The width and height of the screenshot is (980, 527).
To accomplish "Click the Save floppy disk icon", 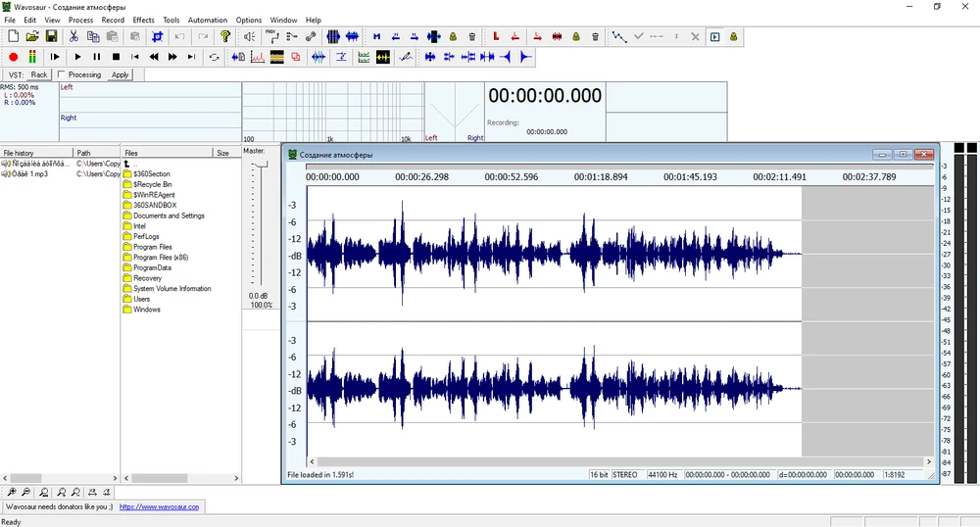I will click(51, 36).
